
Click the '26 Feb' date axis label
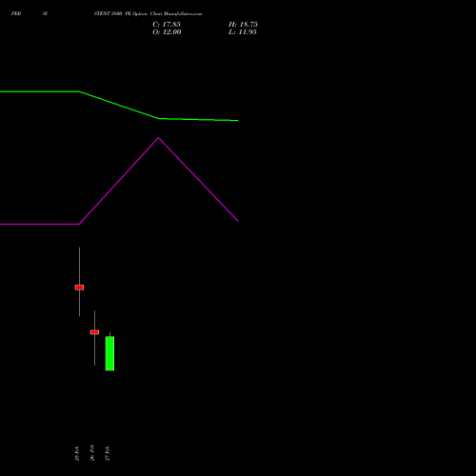(92, 453)
